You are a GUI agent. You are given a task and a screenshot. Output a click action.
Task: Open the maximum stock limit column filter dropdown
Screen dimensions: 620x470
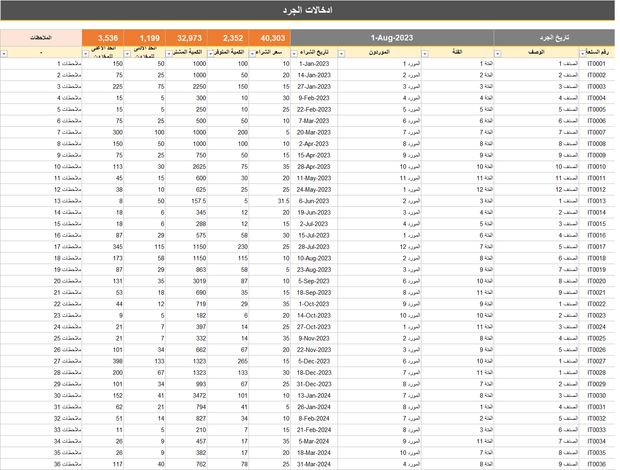(86, 54)
